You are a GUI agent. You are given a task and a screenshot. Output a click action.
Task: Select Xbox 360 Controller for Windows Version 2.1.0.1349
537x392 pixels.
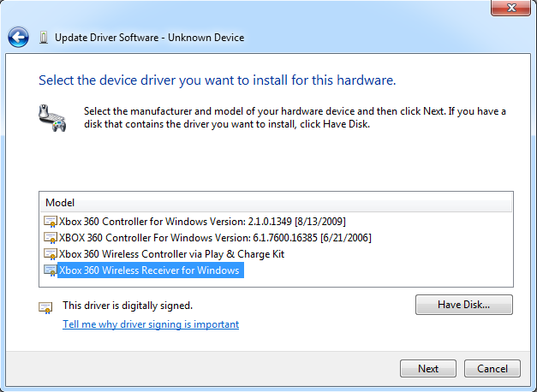[202, 222]
